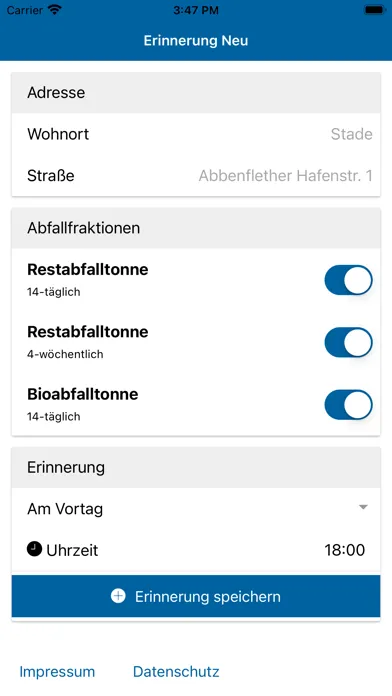Tap the battery icon in status bar
This screenshot has width=392, height=696.
tap(375, 10)
